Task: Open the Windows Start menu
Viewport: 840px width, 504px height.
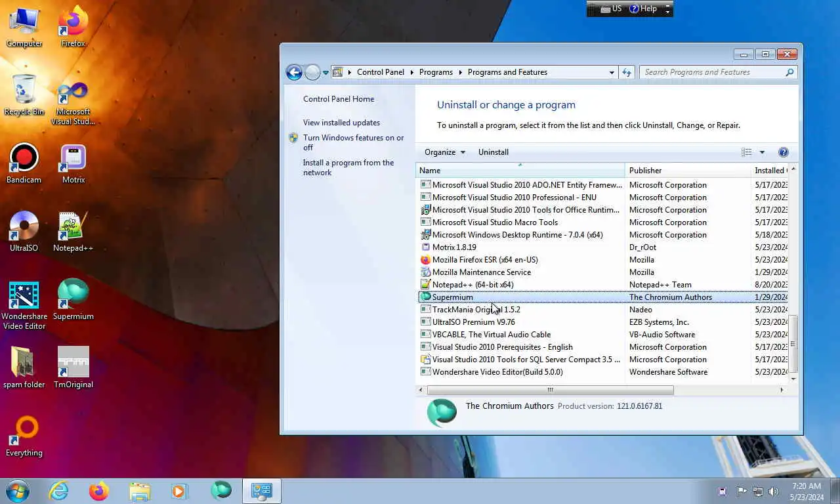Action: coord(17,491)
